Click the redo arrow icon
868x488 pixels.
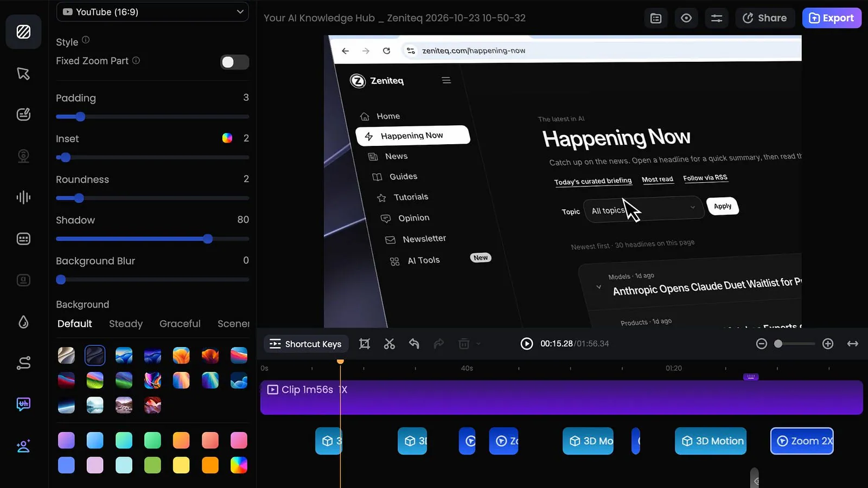pos(439,344)
